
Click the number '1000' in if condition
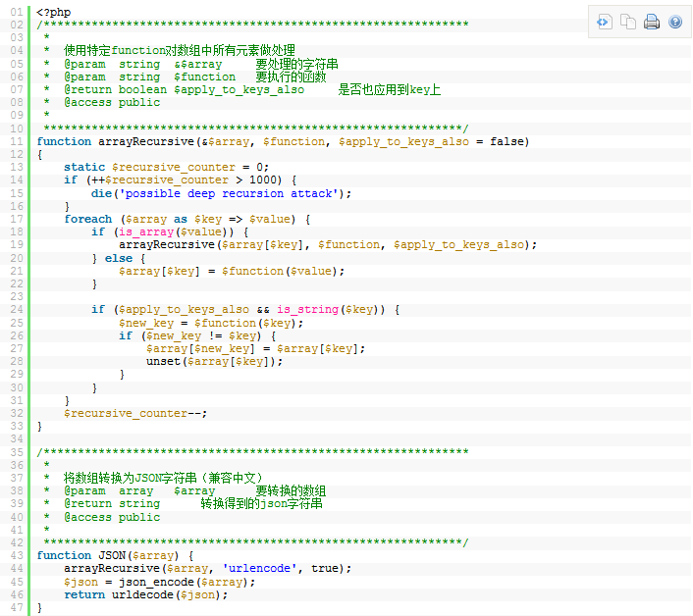coord(262,180)
